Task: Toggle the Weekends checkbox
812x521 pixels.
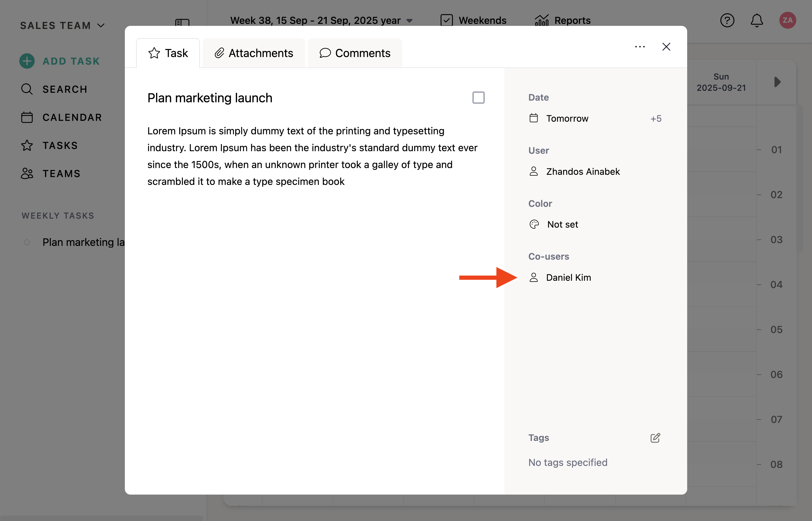Action: tap(446, 21)
